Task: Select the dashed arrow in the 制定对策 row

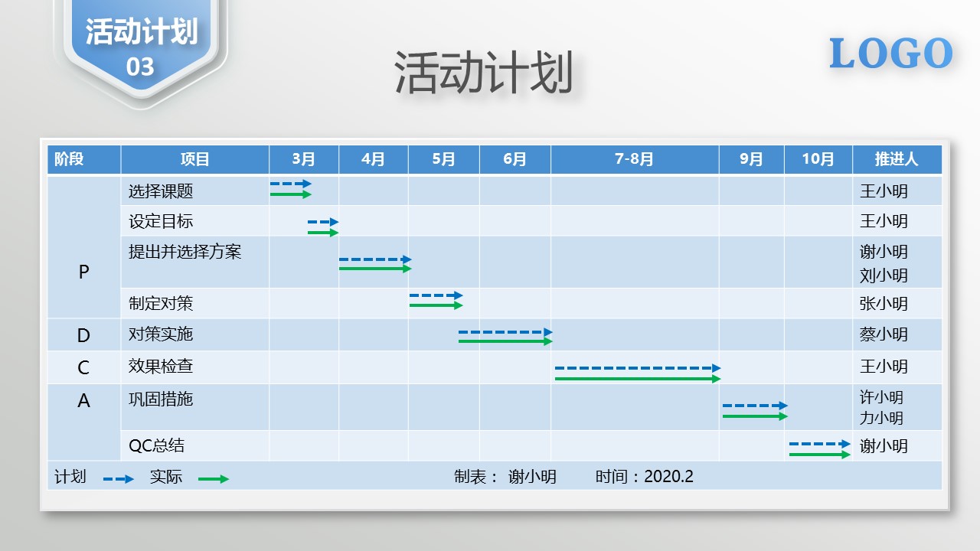Action: (x=436, y=295)
